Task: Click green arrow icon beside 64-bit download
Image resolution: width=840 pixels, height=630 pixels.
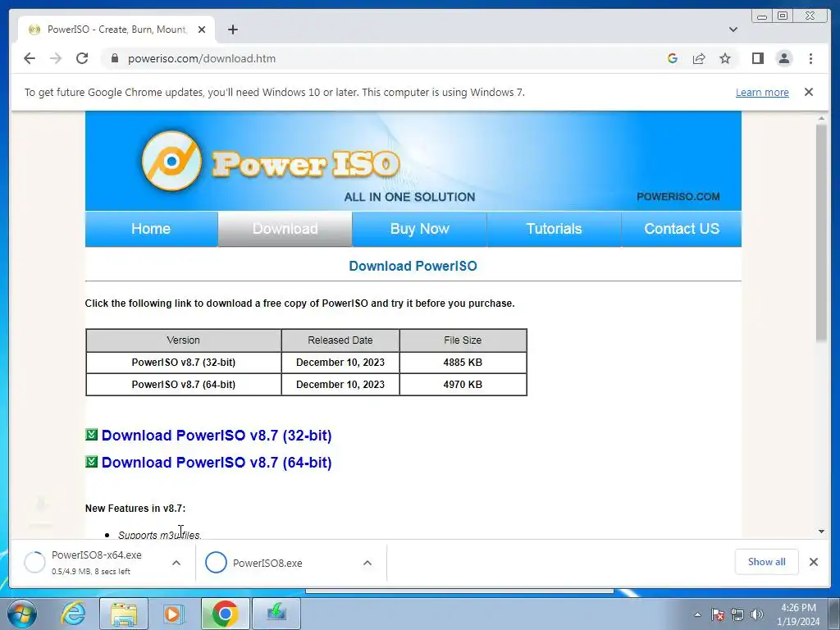Action: click(x=92, y=461)
